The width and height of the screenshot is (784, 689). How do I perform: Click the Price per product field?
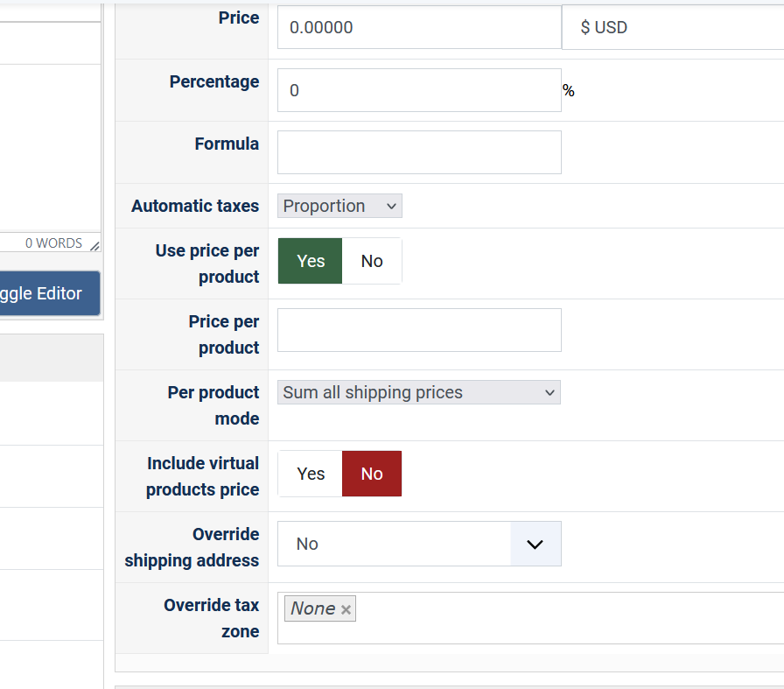click(419, 330)
